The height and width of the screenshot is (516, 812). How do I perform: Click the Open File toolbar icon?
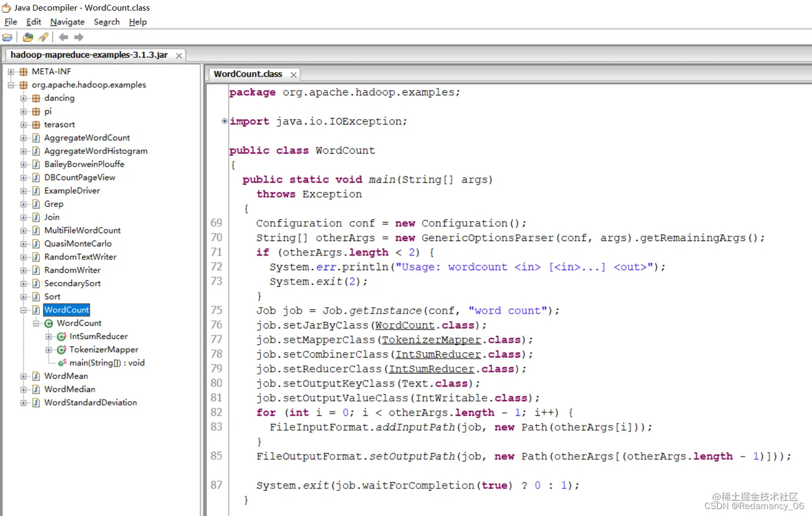[8, 37]
